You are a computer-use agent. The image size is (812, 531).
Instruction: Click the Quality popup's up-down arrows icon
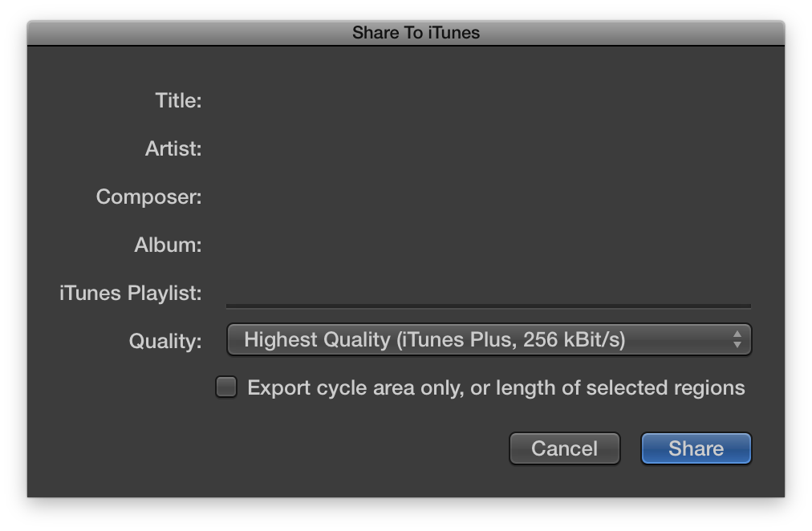(737, 340)
